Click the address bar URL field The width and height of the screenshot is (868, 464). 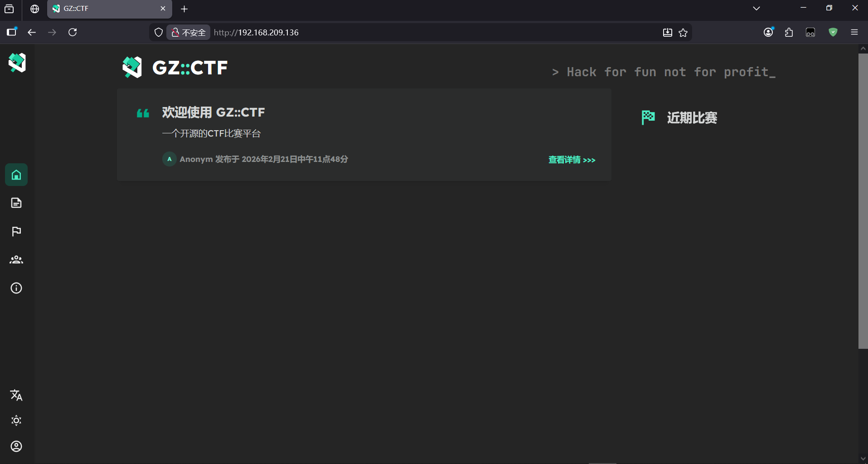[x=408, y=33]
